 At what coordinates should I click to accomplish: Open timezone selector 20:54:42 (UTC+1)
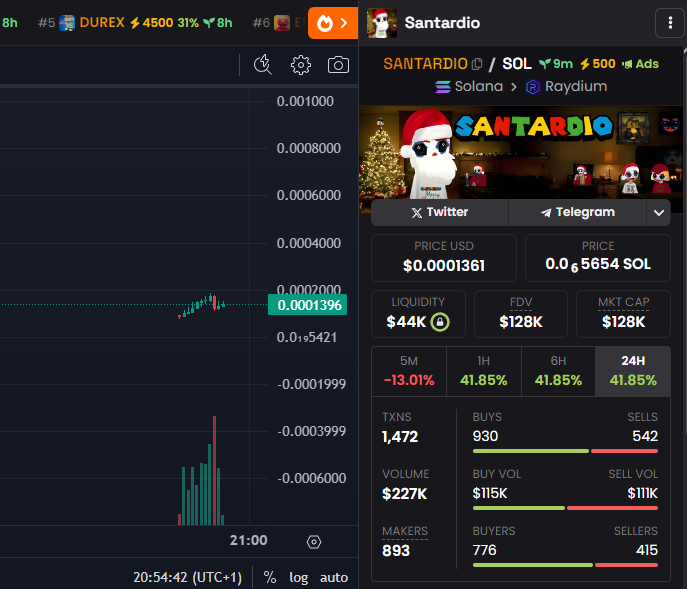(188, 578)
